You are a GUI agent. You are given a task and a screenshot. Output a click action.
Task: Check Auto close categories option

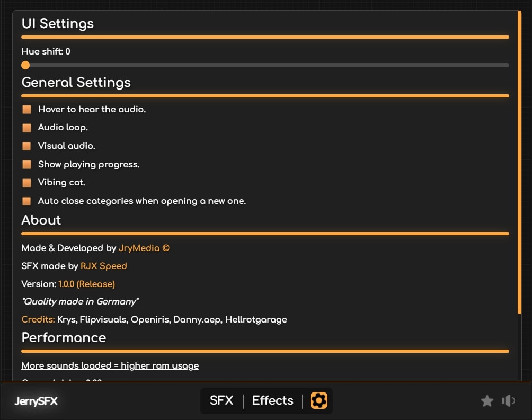point(27,201)
